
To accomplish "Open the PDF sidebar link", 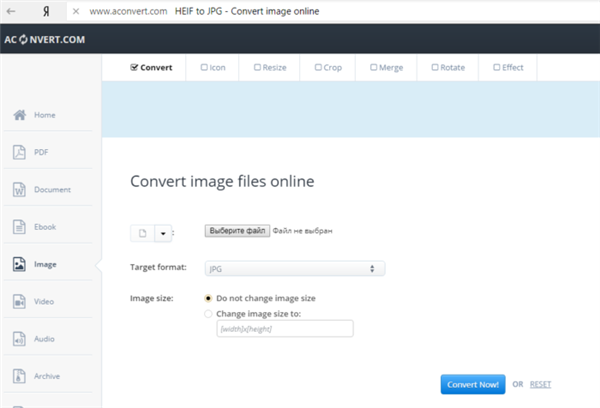I will [41, 152].
